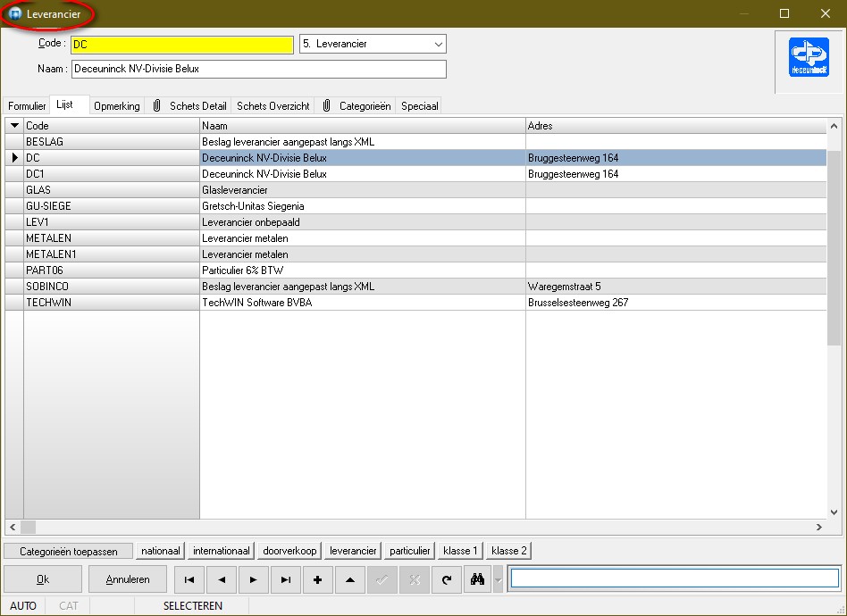The height and width of the screenshot is (616, 847).
Task: Confirm with the Ok button
Action: (x=43, y=579)
